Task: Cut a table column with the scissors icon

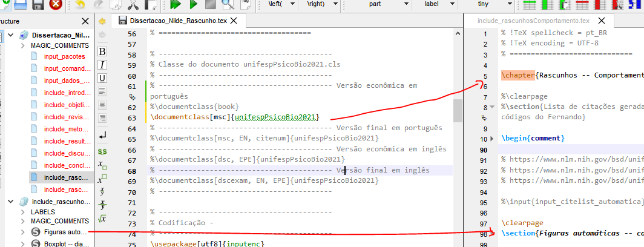Action: [616, 4]
